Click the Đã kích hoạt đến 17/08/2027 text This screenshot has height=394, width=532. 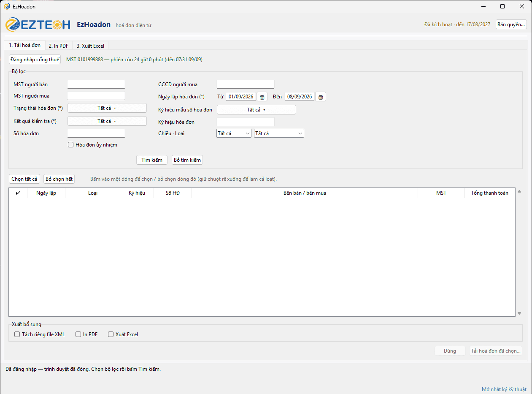pos(457,24)
